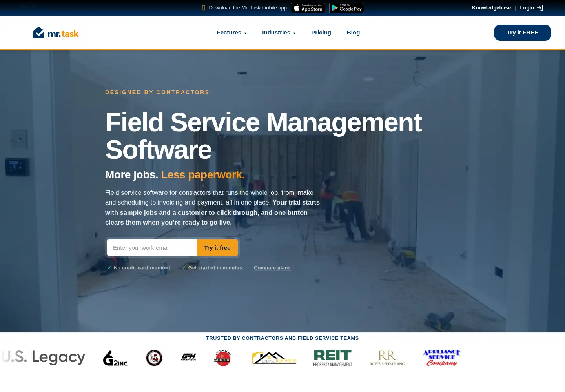Click the mobile phone icon in top banner
Screen dimensions: 565x392
[x=204, y=8]
